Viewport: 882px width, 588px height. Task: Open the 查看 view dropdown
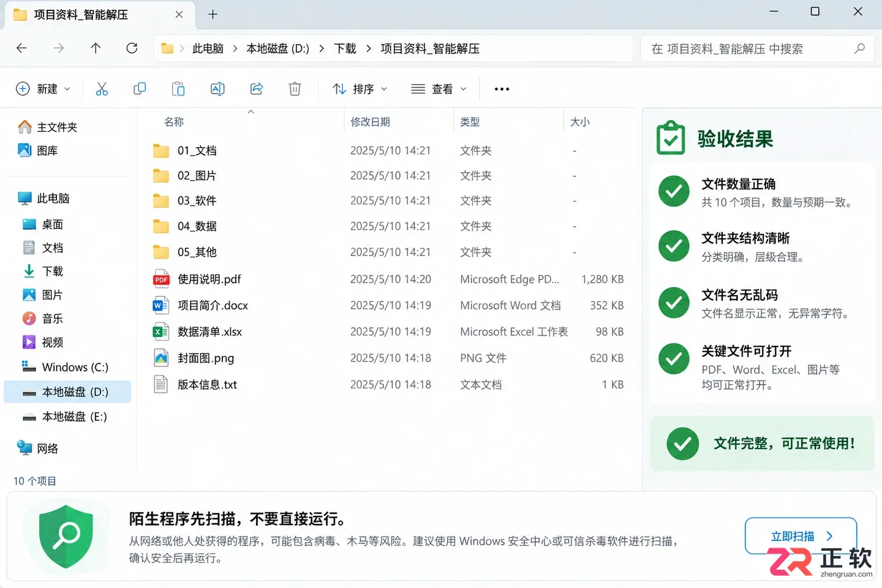point(439,89)
